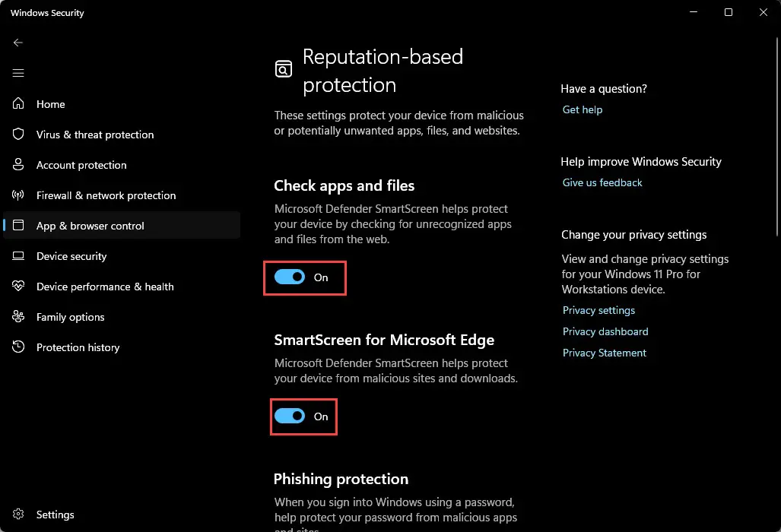Expand the hamburger navigation menu
Viewport: 781px width, 532px height.
point(18,73)
